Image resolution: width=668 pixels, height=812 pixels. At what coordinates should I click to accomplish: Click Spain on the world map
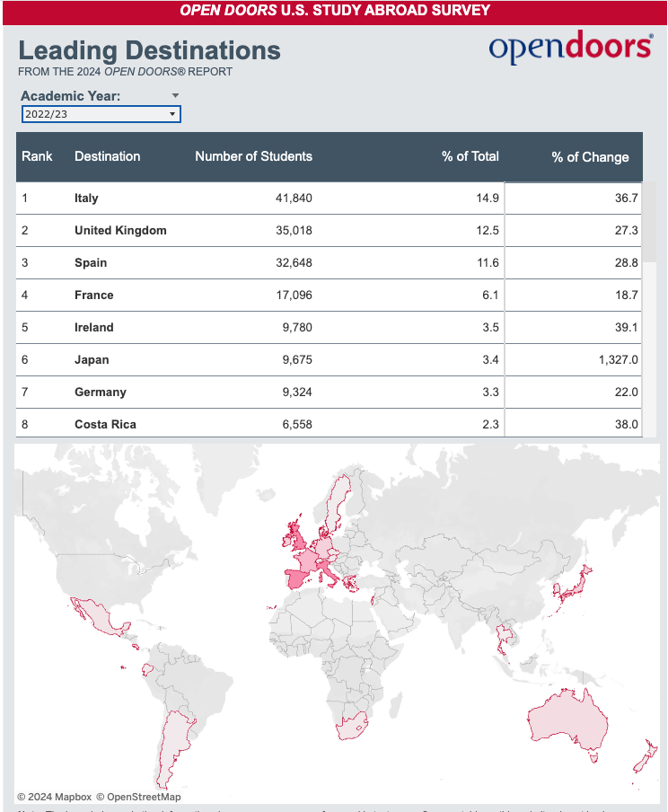point(296,579)
